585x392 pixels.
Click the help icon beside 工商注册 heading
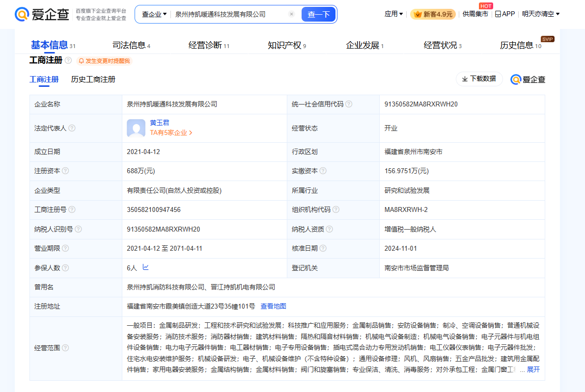coord(68,60)
